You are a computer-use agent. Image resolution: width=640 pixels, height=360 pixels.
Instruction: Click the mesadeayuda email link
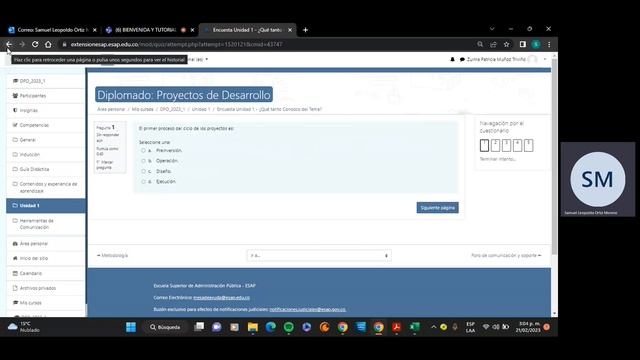point(222,298)
